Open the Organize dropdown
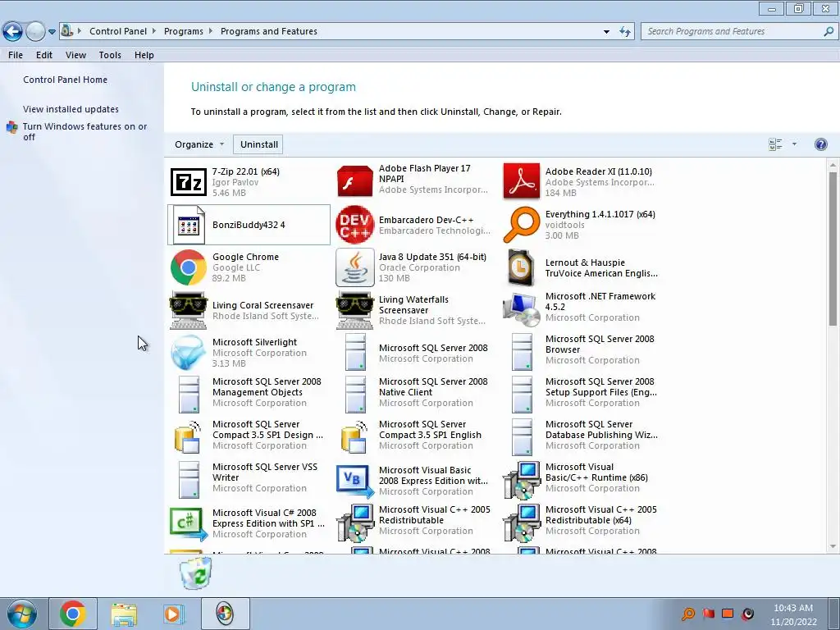840x630 pixels. tap(199, 144)
